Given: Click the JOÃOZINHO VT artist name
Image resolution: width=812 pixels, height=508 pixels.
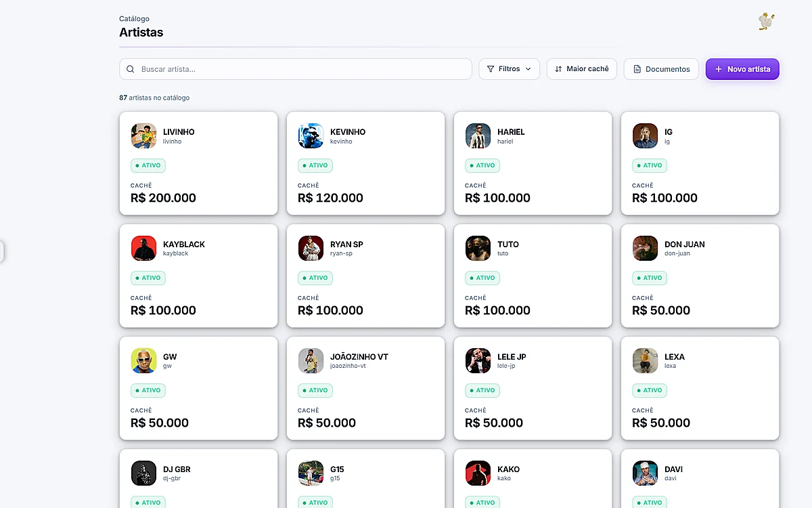Looking at the screenshot, I should tap(359, 357).
